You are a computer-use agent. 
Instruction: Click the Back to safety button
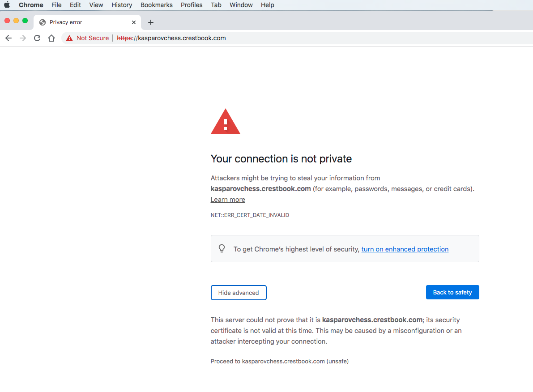point(452,292)
